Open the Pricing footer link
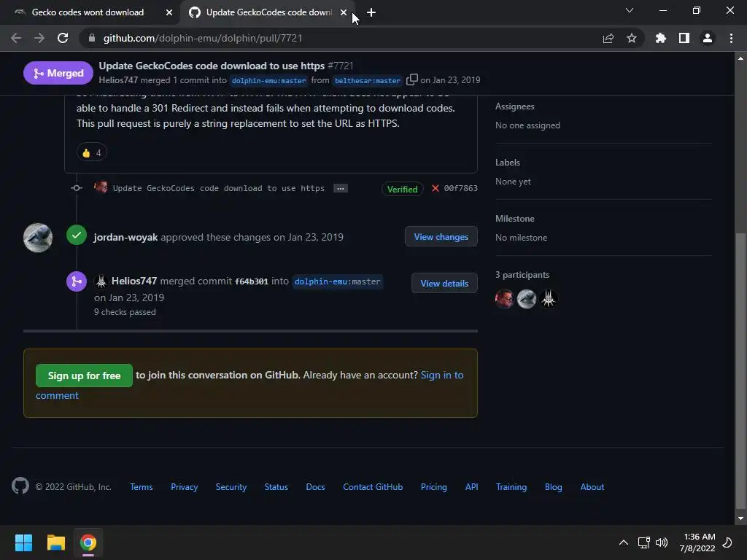747x560 pixels. [x=434, y=487]
